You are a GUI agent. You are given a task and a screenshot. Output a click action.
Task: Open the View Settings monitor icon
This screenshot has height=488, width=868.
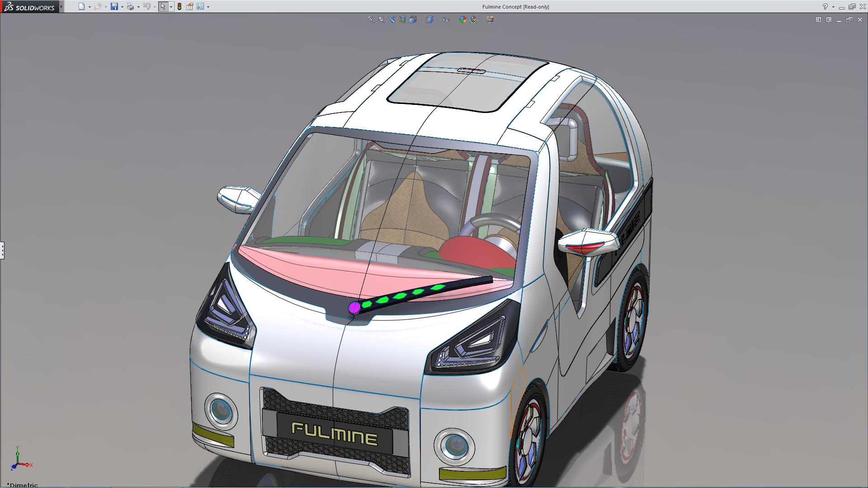click(x=490, y=19)
